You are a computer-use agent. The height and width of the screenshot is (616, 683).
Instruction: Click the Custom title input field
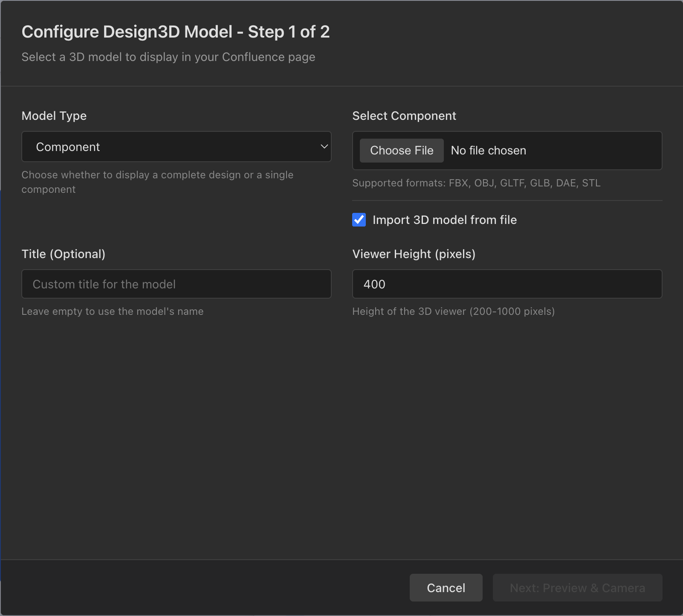click(x=176, y=284)
